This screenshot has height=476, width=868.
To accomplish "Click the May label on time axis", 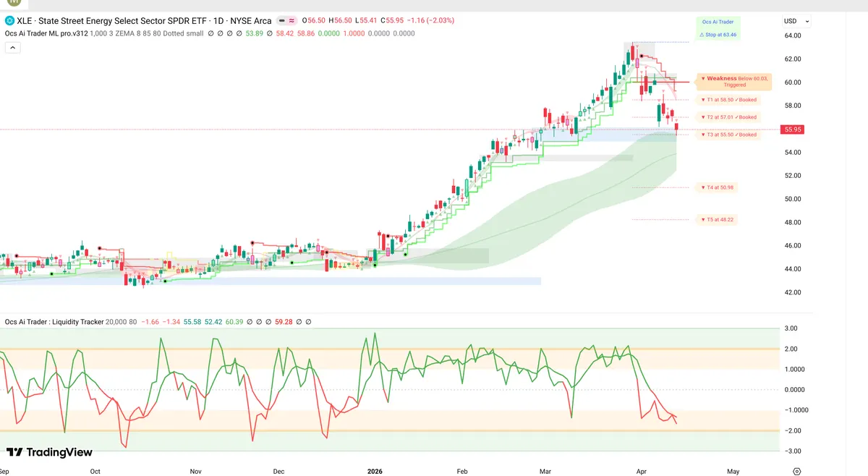I will click(733, 471).
